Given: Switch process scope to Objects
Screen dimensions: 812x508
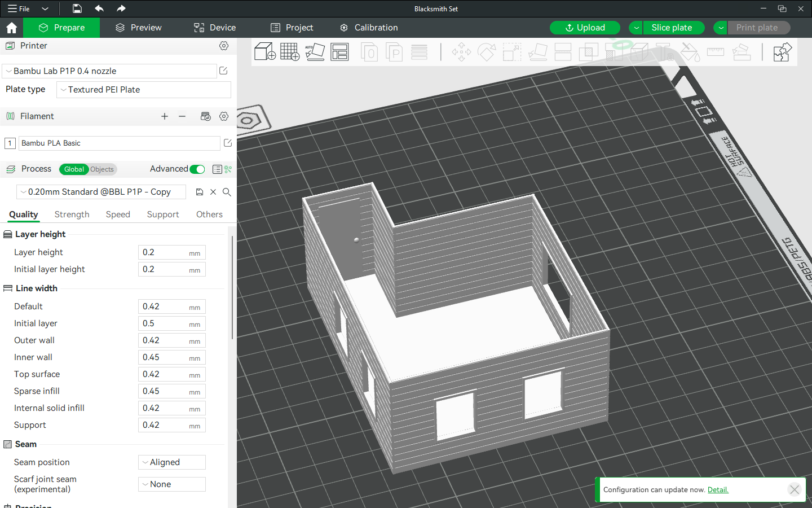Looking at the screenshot, I should (x=102, y=169).
